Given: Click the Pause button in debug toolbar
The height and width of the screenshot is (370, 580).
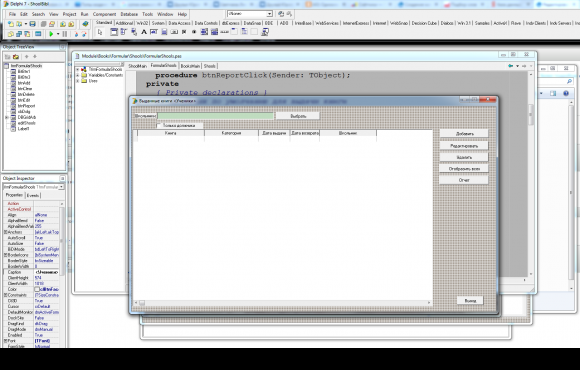Looking at the screenshot, I should pos(65,34).
